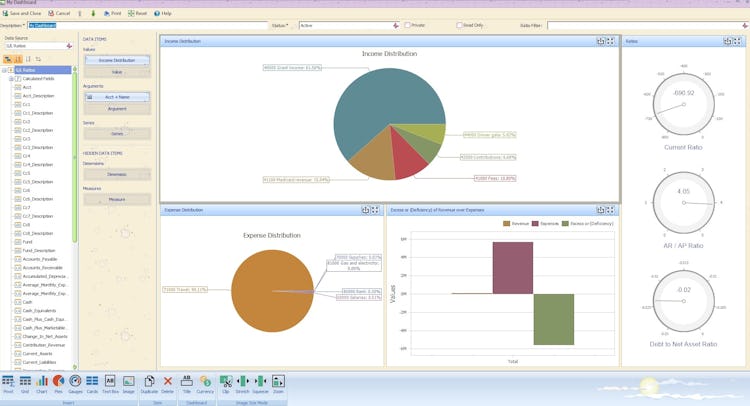This screenshot has height=406, width=750.
Task: Click the Description text field
Action: tap(147, 25)
